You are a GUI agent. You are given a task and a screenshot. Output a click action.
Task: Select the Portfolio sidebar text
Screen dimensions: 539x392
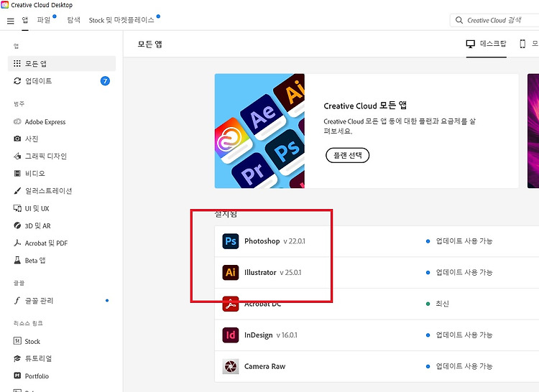point(37,376)
